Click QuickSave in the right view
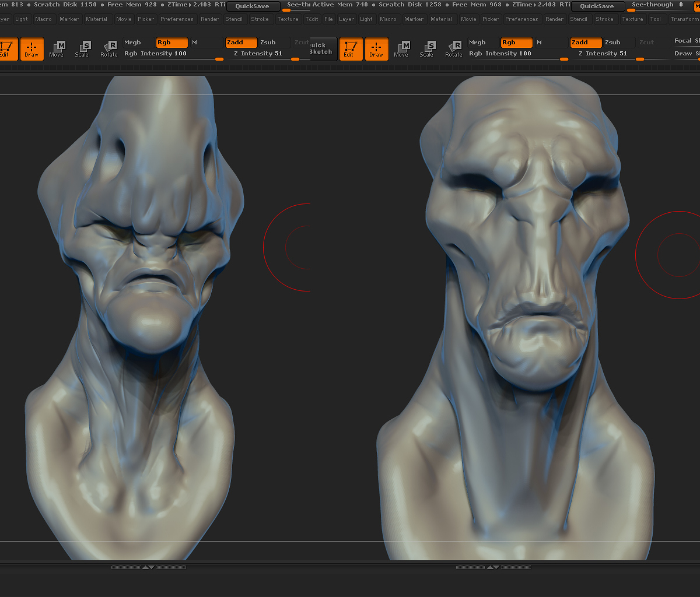 [x=597, y=6]
